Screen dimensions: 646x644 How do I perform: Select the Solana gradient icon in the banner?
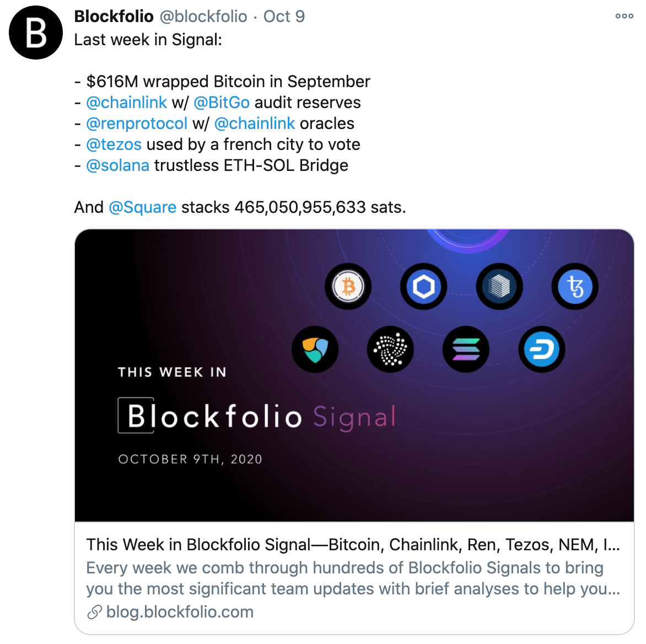click(x=466, y=349)
